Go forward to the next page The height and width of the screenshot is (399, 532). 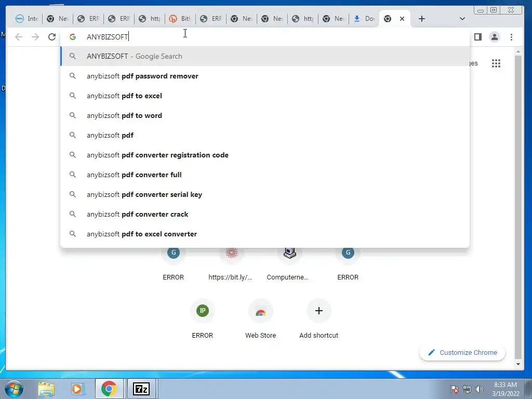35,37
